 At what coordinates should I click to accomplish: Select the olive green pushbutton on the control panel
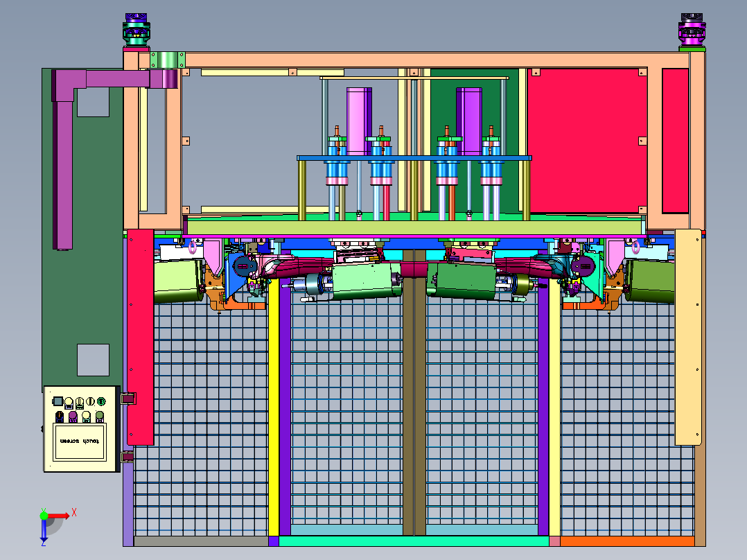point(100,417)
